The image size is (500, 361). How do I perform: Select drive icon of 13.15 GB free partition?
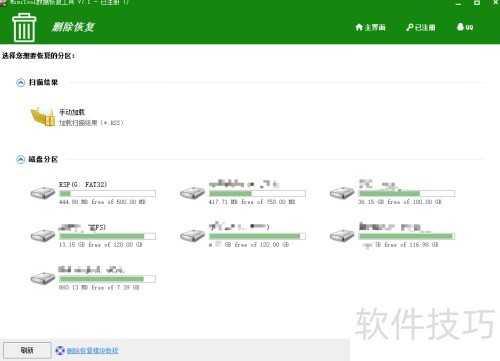pyautogui.click(x=43, y=236)
